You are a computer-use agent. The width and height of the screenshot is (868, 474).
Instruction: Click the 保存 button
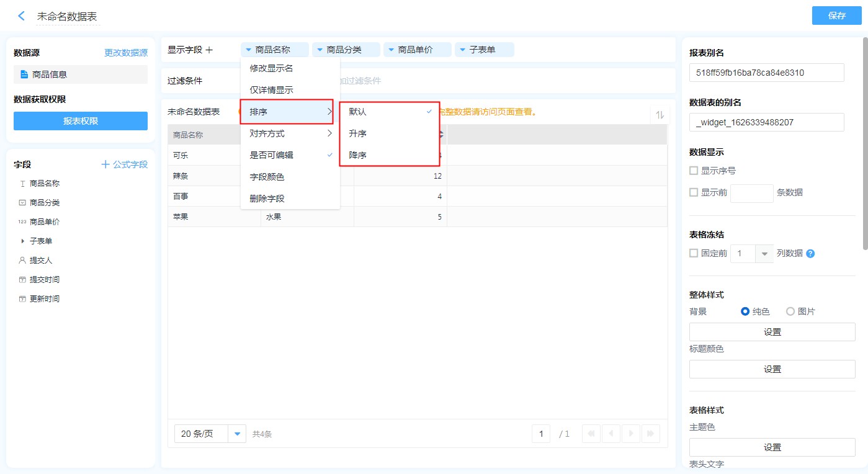click(x=836, y=16)
